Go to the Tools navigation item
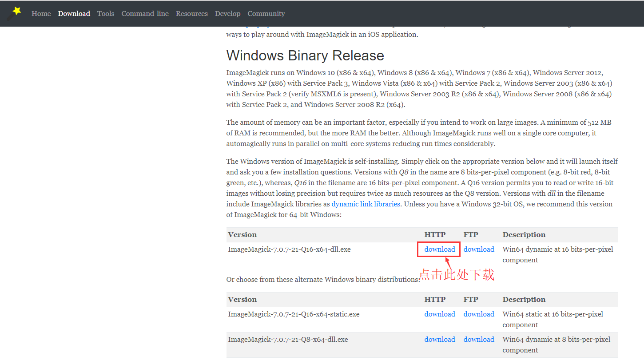644x360 pixels. (106, 14)
